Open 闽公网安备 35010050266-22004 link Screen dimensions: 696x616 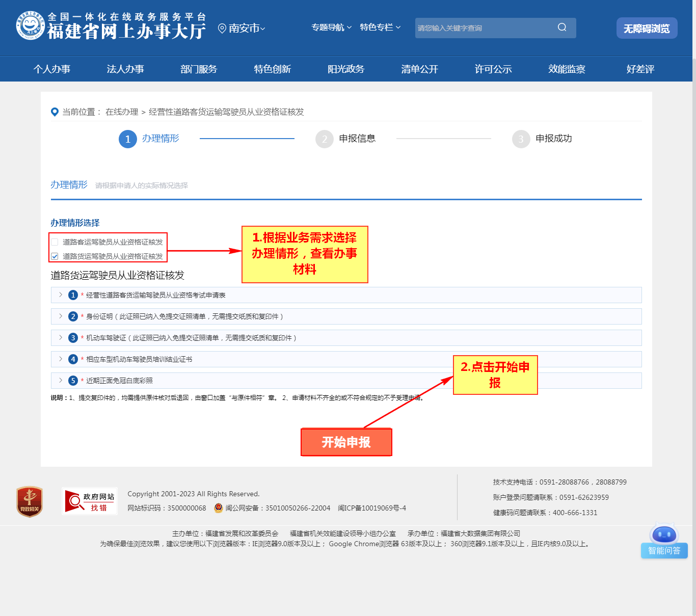[278, 508]
